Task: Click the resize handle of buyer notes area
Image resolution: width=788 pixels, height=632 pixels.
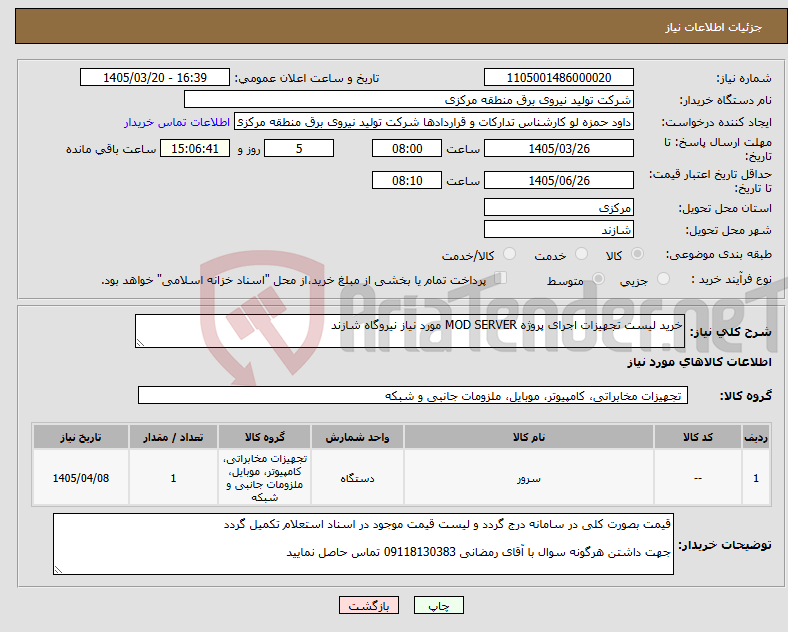Action: (58, 570)
